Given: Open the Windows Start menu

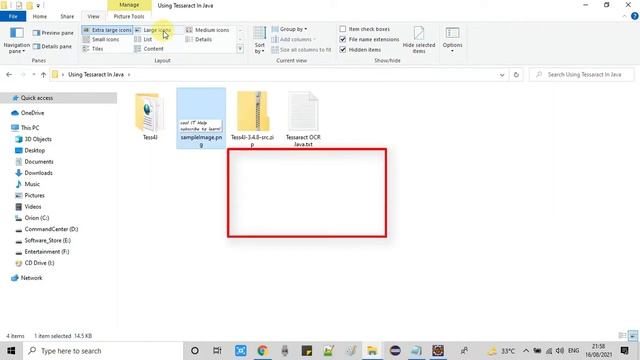Looking at the screenshot, I should [11, 351].
